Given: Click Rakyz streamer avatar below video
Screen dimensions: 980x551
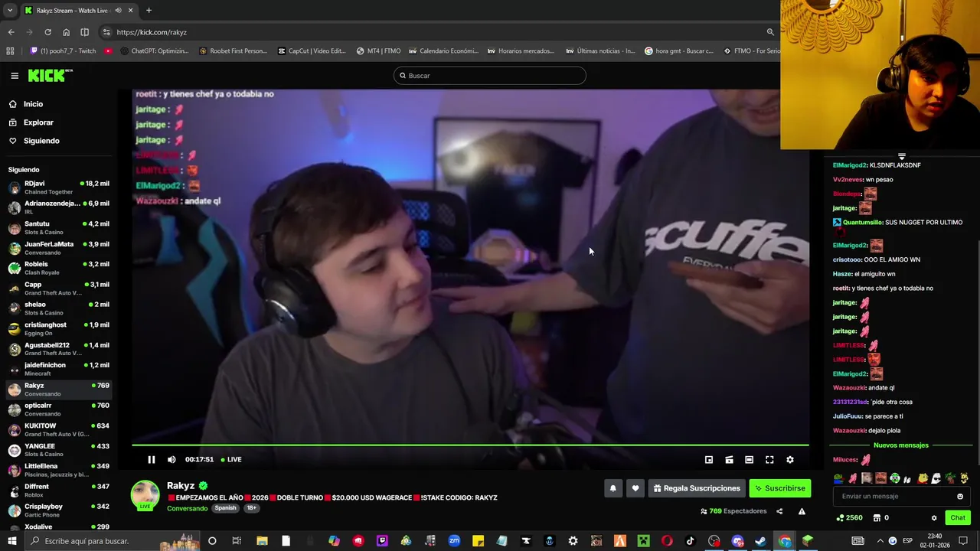Looking at the screenshot, I should pyautogui.click(x=145, y=495).
